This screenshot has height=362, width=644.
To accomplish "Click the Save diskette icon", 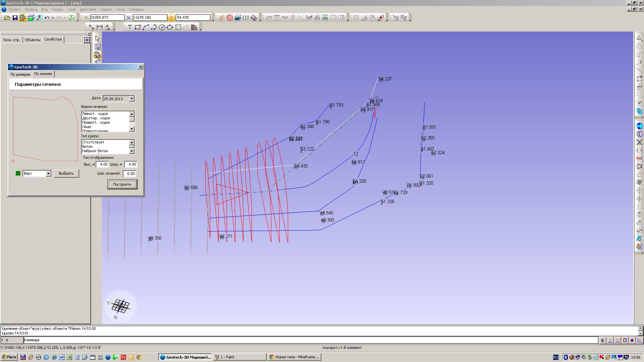I will click(x=15, y=18).
